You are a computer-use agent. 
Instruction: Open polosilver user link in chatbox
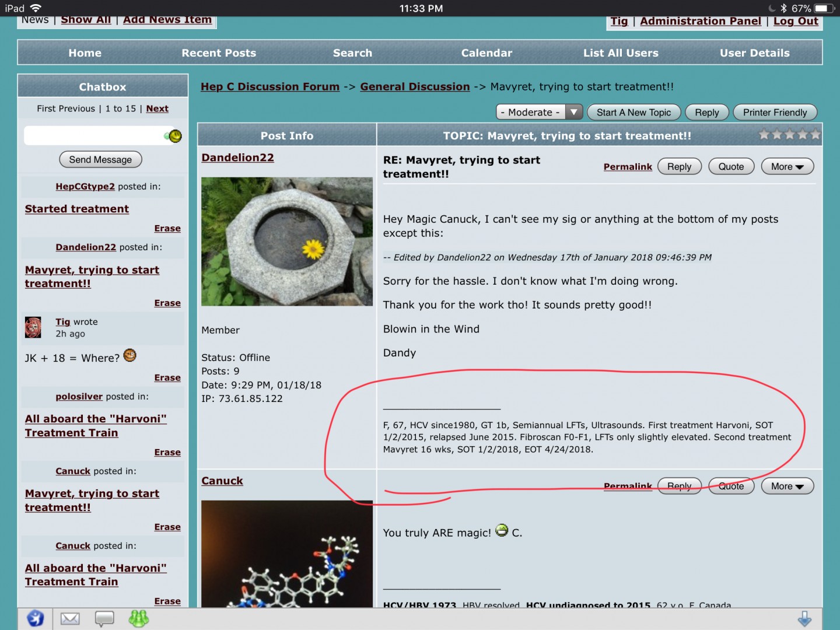pos(79,397)
